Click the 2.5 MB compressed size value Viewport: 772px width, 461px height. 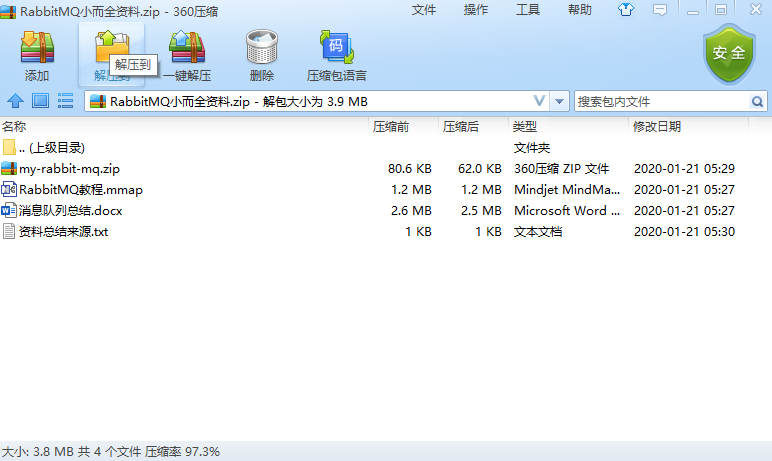coord(481,211)
